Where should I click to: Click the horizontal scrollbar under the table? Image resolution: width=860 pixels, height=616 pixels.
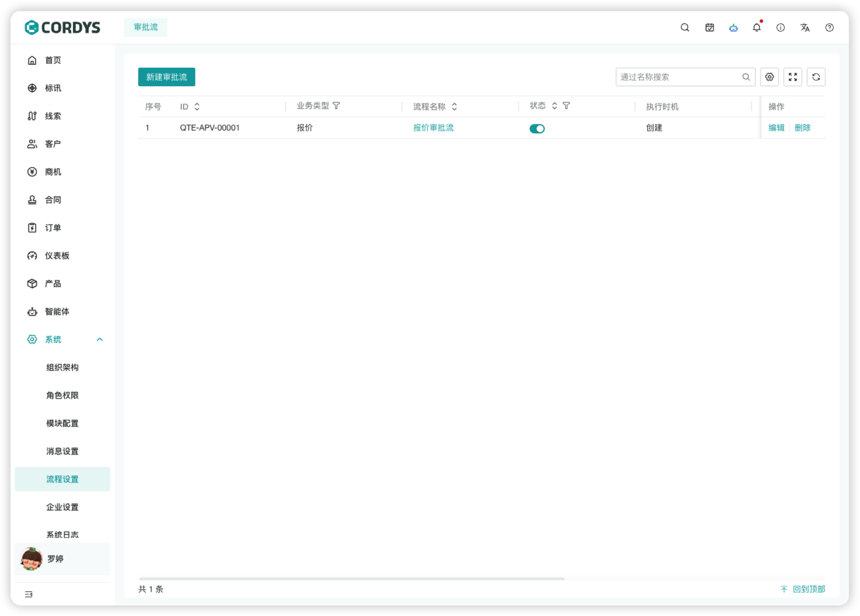coord(352,579)
